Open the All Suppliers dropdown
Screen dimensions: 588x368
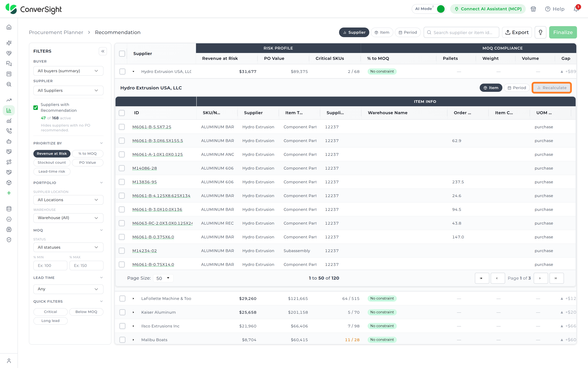(68, 91)
